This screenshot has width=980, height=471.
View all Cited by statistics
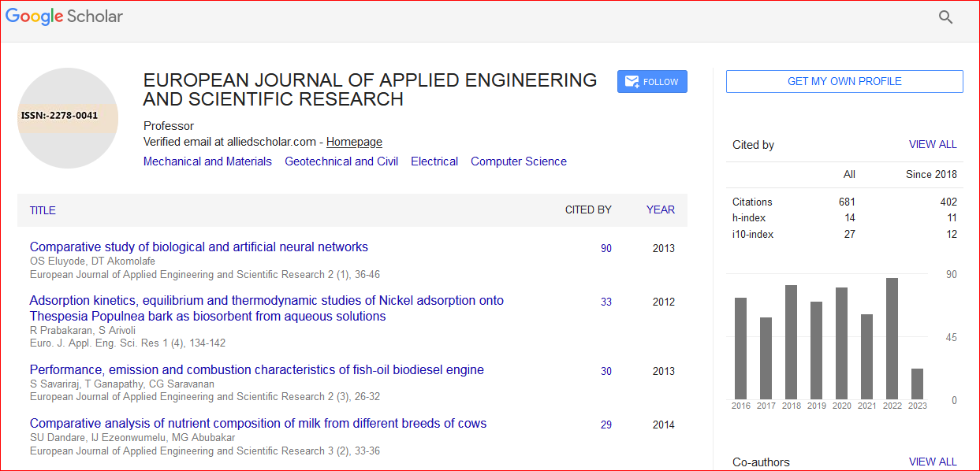point(933,144)
